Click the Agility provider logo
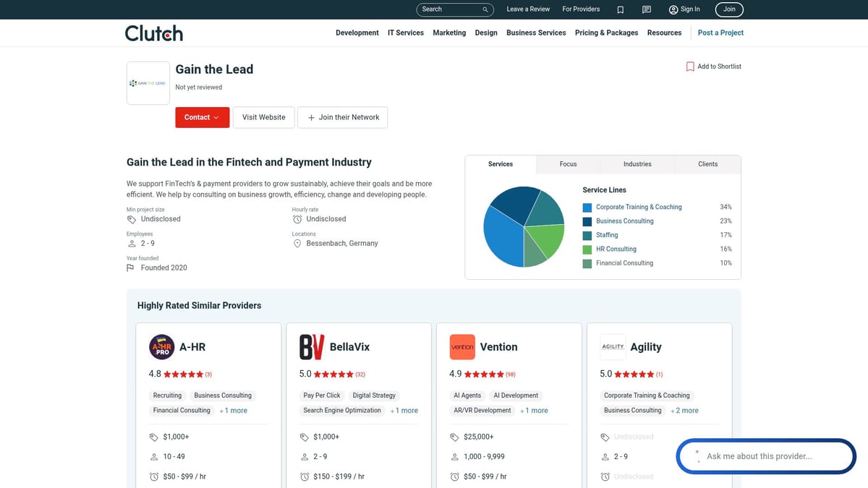The width and height of the screenshot is (868, 488). [613, 347]
